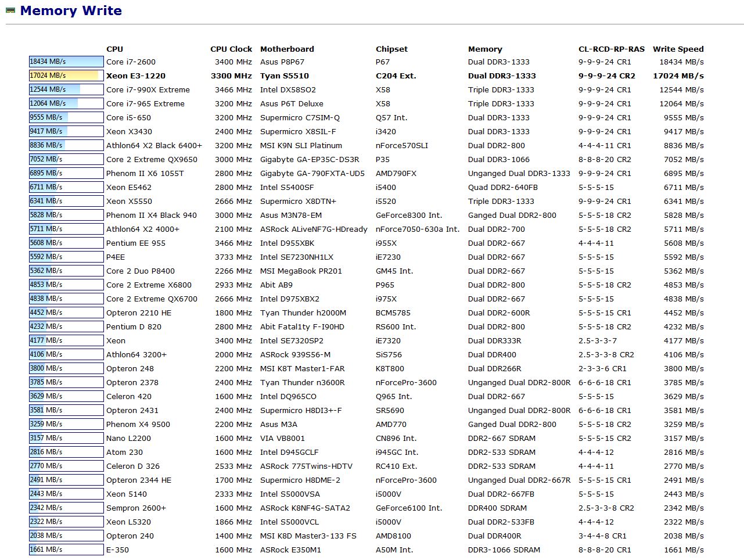Click the 3733 MHz clock value

[x=233, y=257]
